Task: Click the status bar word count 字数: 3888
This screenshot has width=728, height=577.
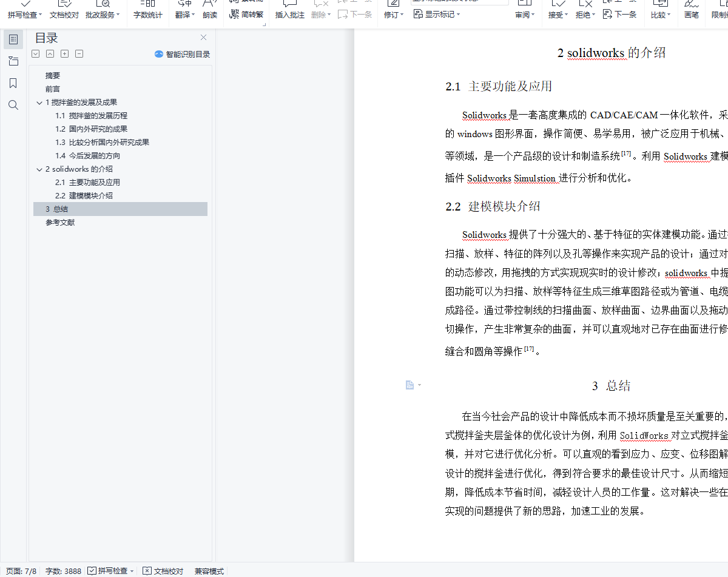Action: pyautogui.click(x=63, y=571)
